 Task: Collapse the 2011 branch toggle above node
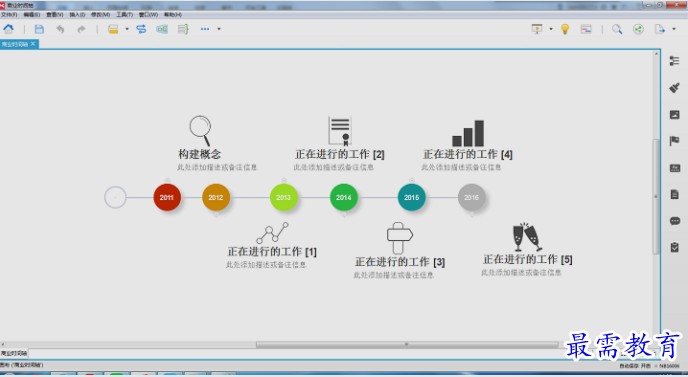(x=167, y=180)
